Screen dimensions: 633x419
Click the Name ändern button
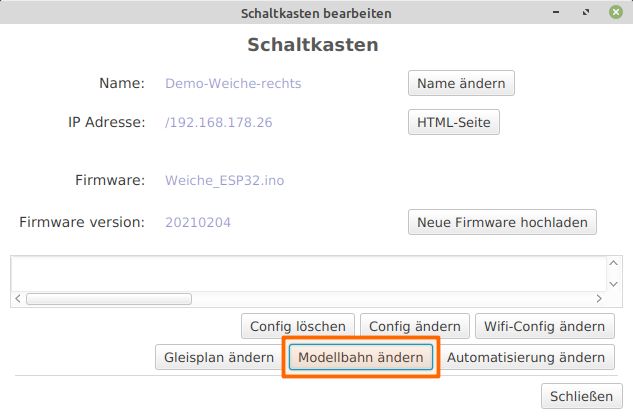(461, 83)
